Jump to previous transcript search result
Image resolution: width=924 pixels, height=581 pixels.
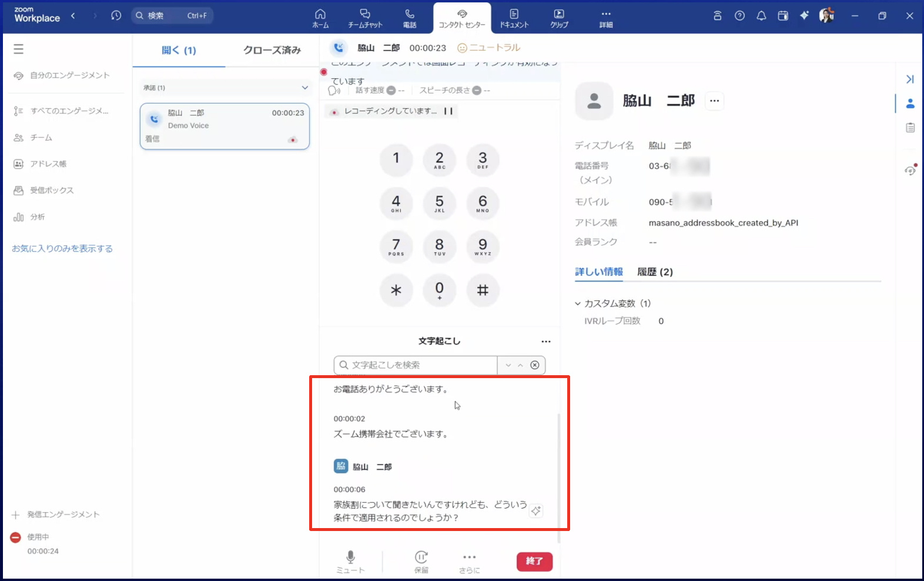click(520, 365)
